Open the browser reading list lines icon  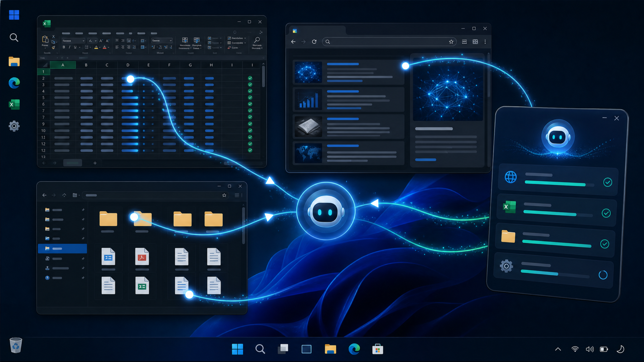coord(464,41)
